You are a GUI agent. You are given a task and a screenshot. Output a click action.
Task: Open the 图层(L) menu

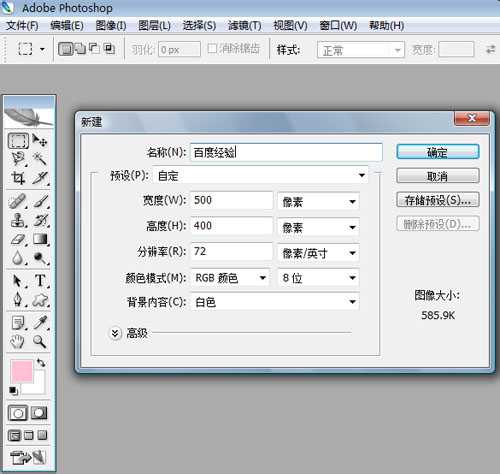[154, 26]
